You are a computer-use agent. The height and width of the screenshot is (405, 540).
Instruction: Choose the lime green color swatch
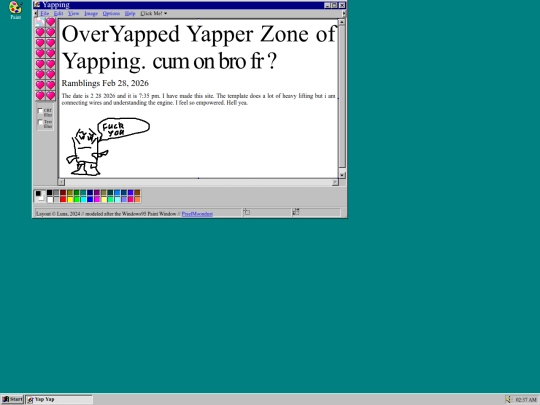pyautogui.click(x=76, y=199)
